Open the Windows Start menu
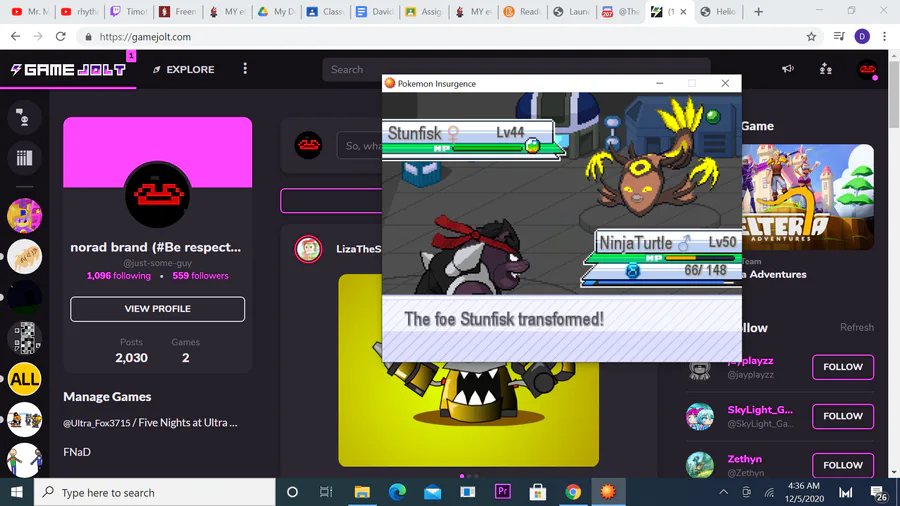Screen dimensions: 900x506 tap(17, 492)
